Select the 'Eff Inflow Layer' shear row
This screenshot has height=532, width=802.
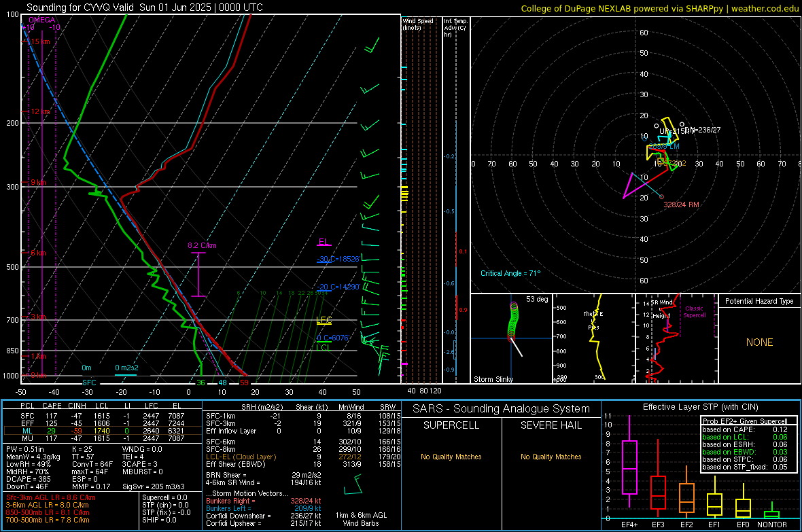tap(303, 431)
